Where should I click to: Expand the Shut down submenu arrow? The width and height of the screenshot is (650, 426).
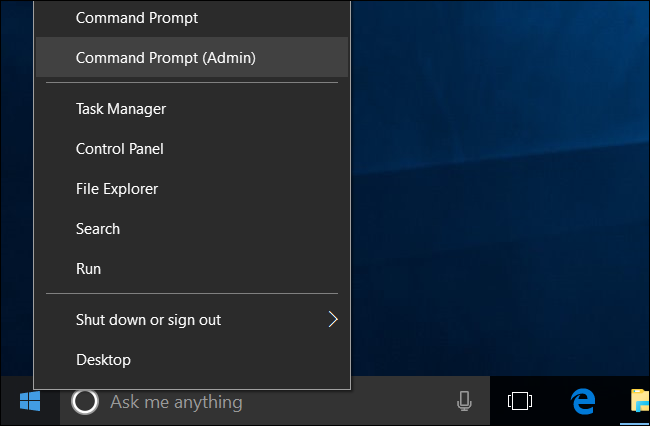pyautogui.click(x=333, y=320)
